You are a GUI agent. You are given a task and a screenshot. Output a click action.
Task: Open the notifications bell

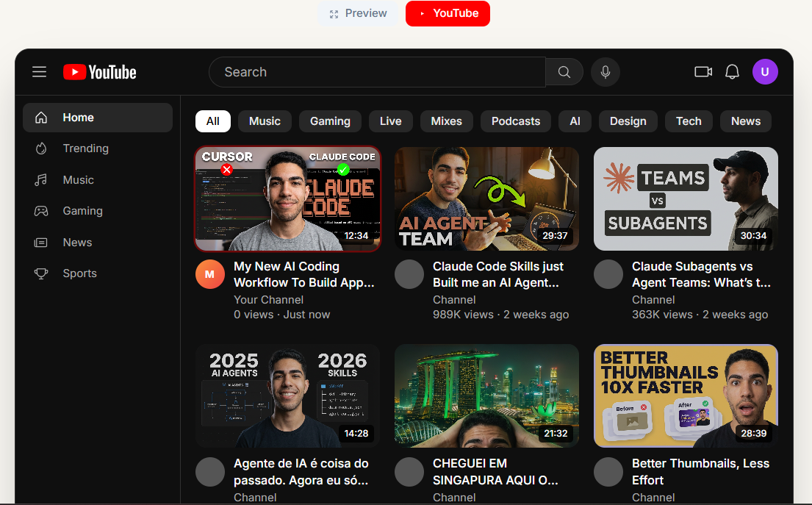pyautogui.click(x=732, y=71)
